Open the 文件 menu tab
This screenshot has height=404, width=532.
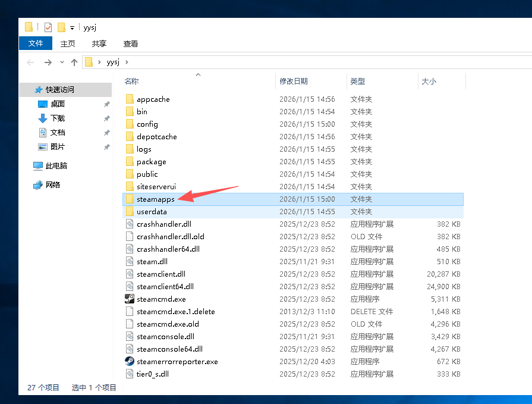36,43
